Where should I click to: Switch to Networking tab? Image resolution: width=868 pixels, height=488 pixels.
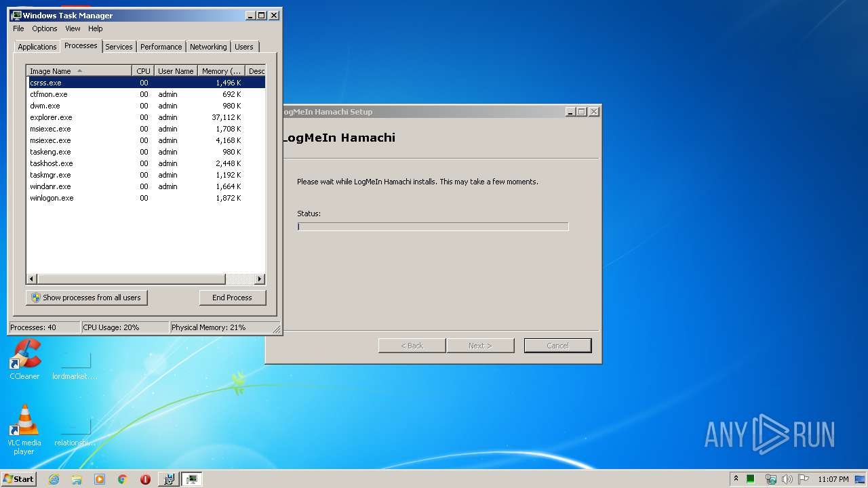[x=208, y=47]
